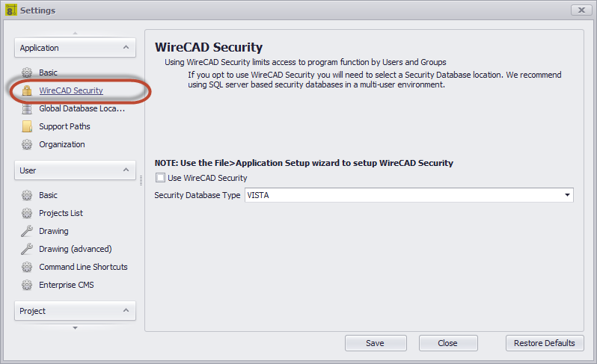This screenshot has width=597, height=364.
Task: Select Basic under the Application group
Action: (x=48, y=73)
